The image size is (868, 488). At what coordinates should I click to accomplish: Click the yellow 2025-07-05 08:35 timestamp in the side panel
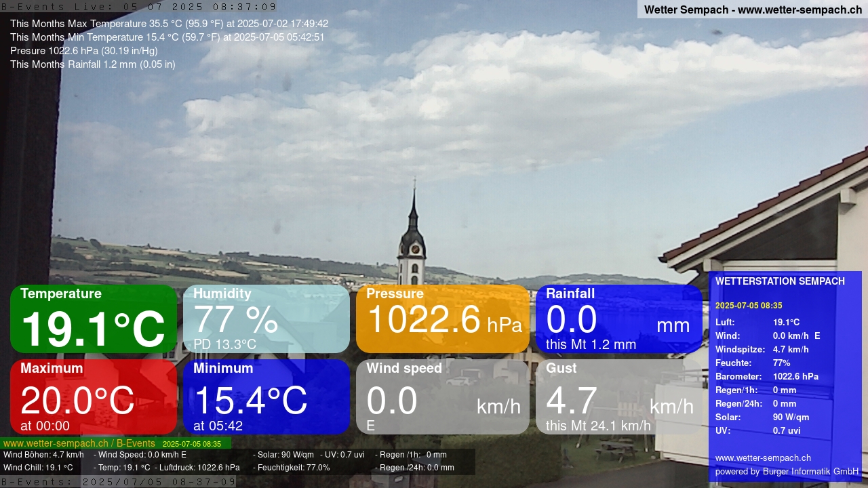click(x=749, y=306)
